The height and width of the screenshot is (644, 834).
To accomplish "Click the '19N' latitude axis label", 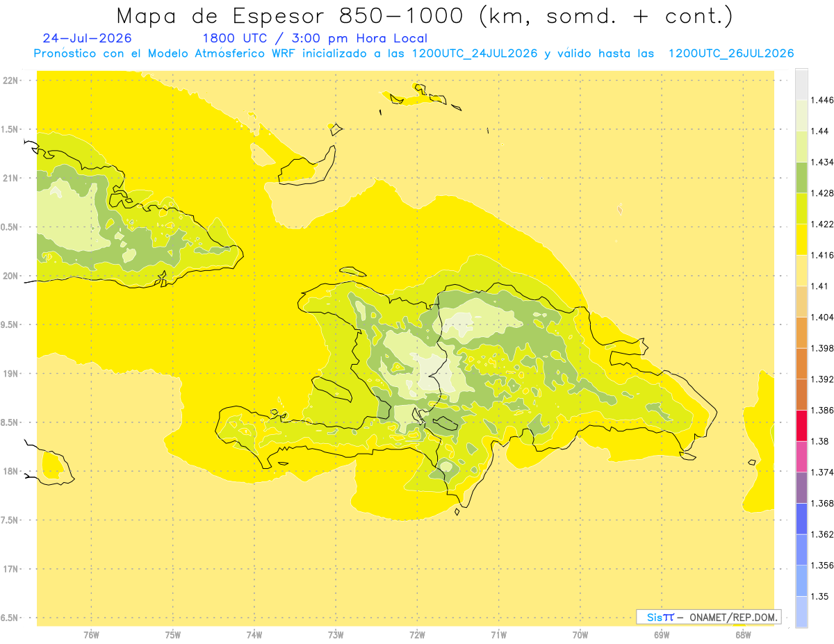I will pyautogui.click(x=11, y=373).
